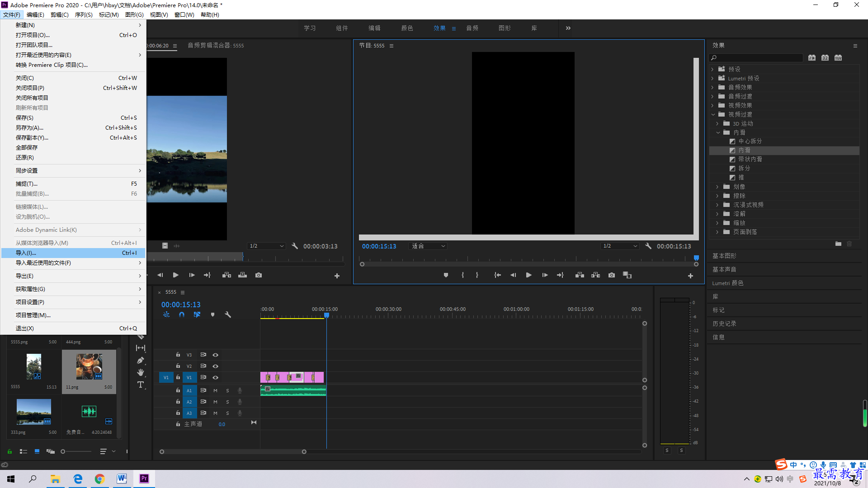Expand the 音频效果 folder
868x488 pixels.
pyautogui.click(x=712, y=87)
